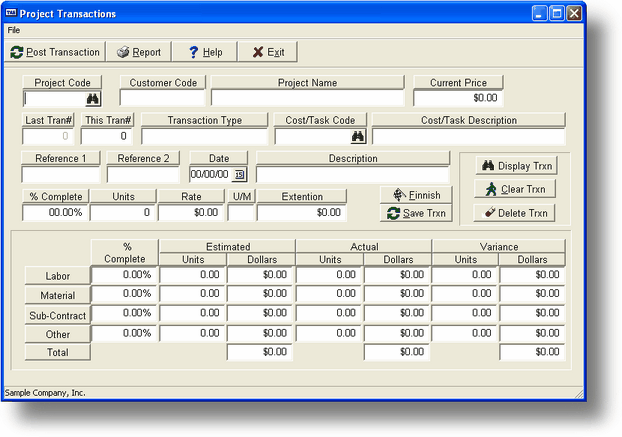Click the Post Transaction toolbar button

(x=55, y=52)
